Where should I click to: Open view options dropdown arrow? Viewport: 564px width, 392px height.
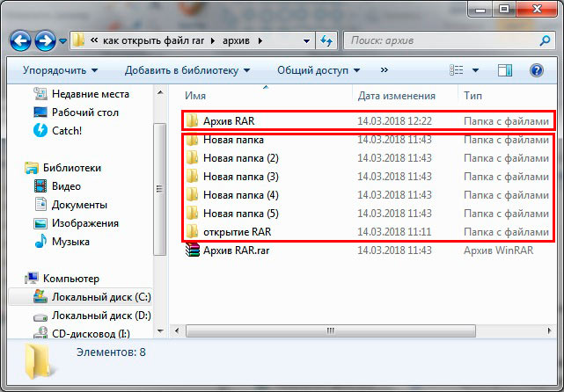click(x=475, y=70)
